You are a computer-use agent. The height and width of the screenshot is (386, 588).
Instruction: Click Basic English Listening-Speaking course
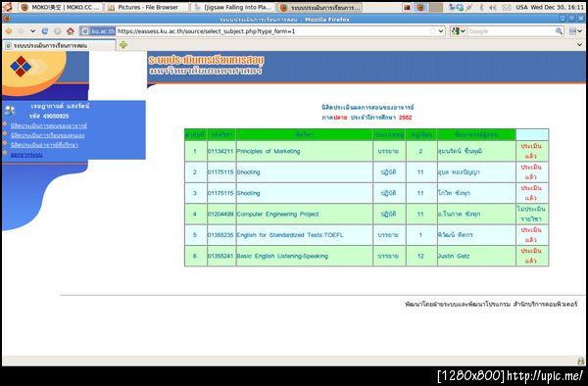pos(282,256)
